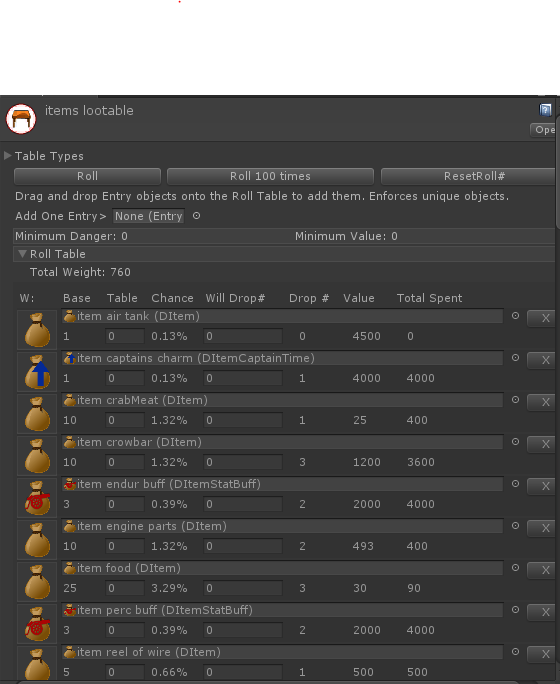The image size is (560, 684).
Task: Select the air tank loot bag thumbnail
Action: (x=37, y=330)
